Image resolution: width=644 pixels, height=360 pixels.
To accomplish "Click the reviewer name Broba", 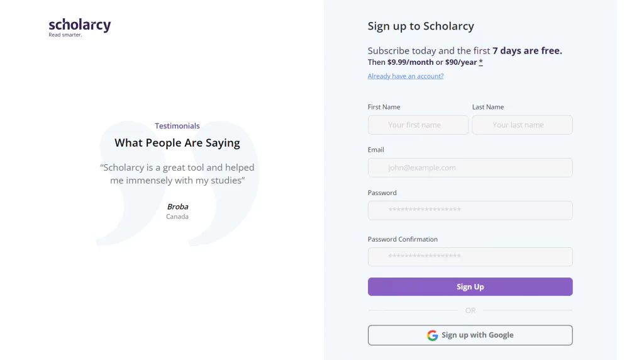I will tap(177, 206).
